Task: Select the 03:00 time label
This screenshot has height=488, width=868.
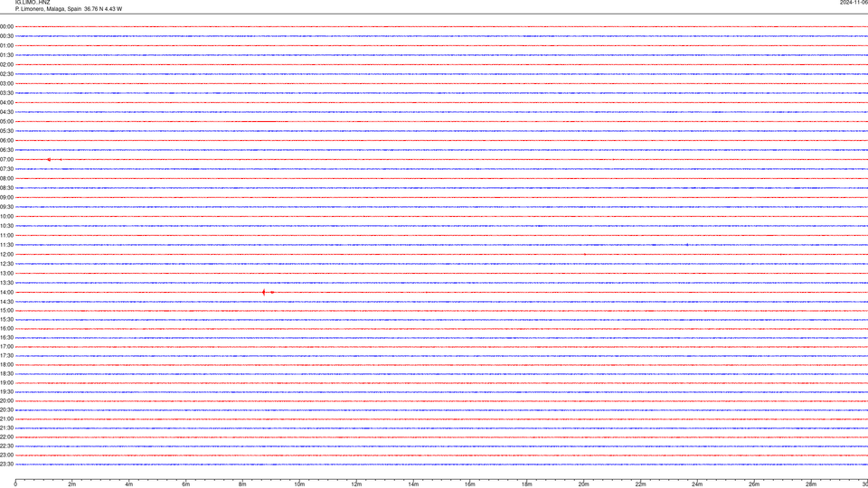Action: [x=6, y=83]
